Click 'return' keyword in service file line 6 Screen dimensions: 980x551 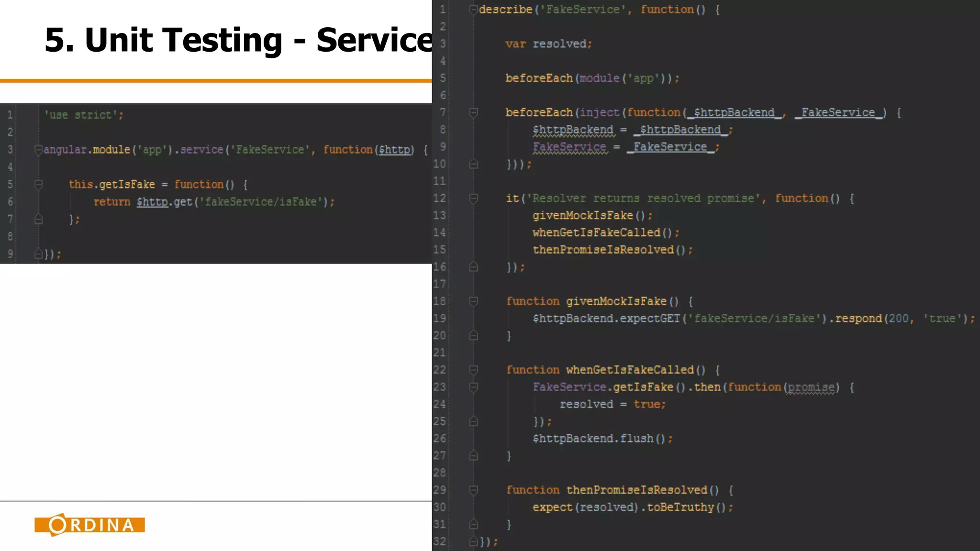[112, 202]
